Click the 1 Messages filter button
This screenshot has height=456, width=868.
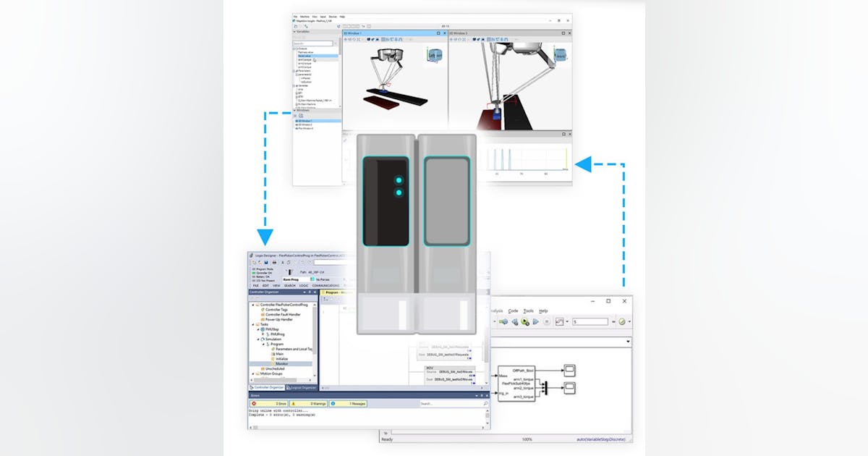coord(349,403)
